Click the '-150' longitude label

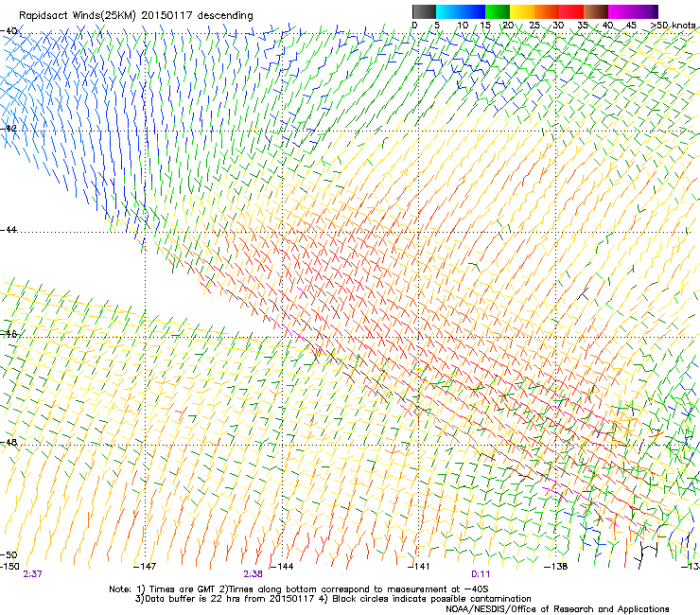point(9,567)
